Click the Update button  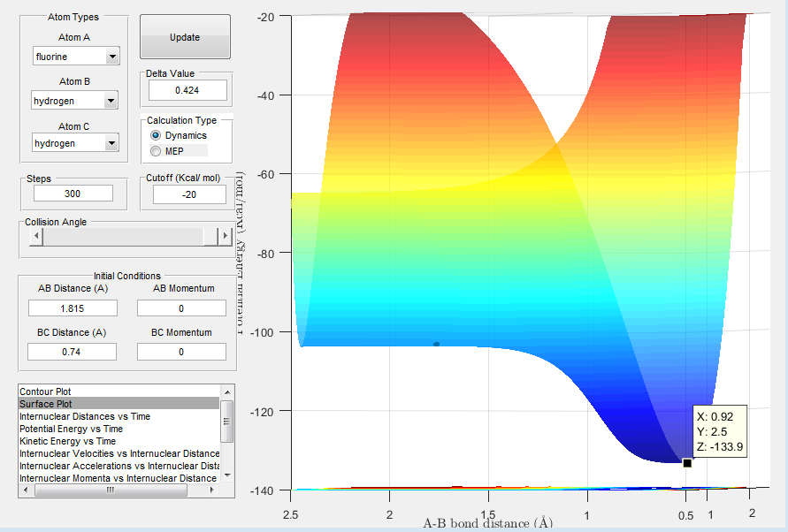185,36
